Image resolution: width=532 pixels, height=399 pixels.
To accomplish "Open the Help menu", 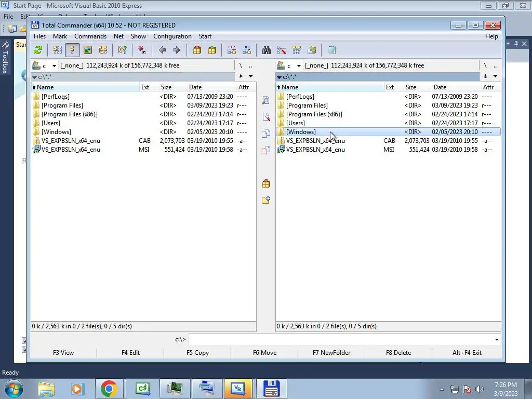I will pos(491,36).
